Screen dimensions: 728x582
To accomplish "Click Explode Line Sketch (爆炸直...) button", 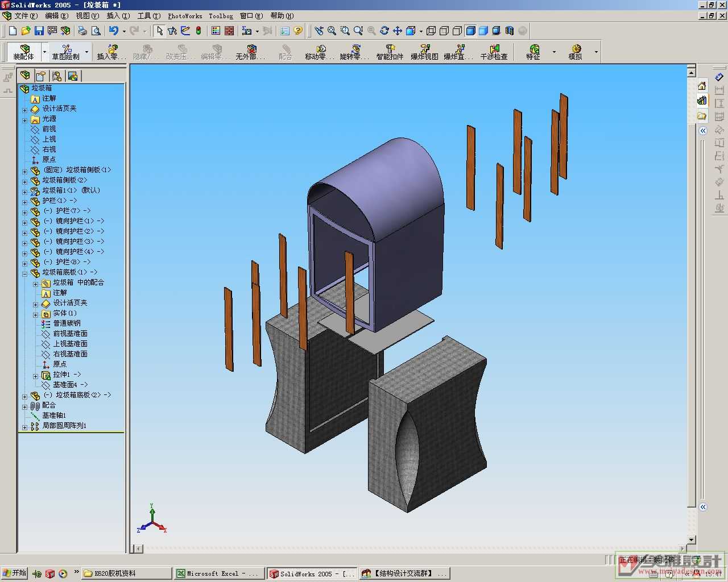I will (458, 52).
